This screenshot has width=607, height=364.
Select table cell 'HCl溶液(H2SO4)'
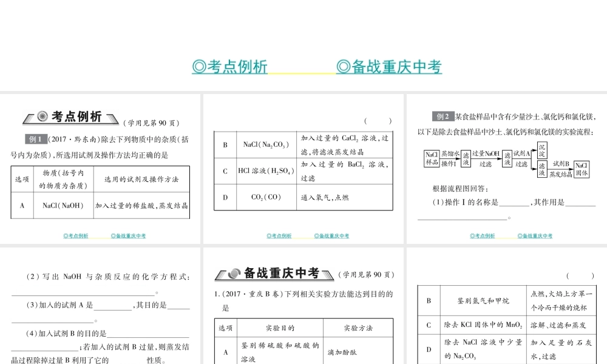(266, 171)
